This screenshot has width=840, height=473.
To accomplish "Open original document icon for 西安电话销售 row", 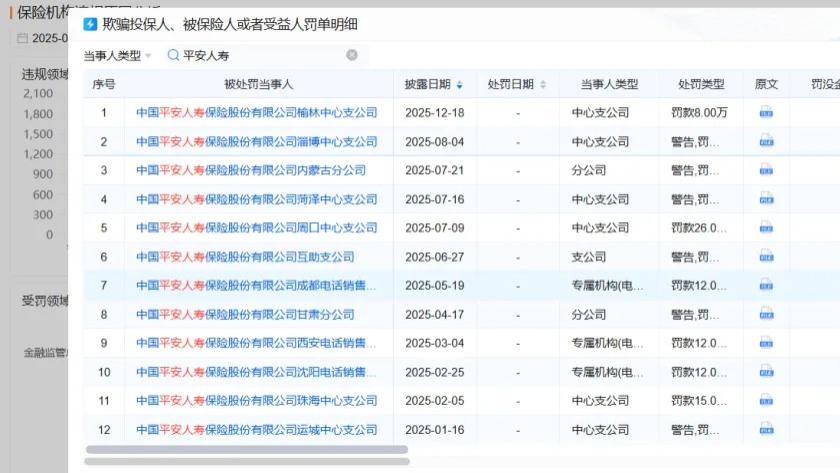I will [x=766, y=343].
